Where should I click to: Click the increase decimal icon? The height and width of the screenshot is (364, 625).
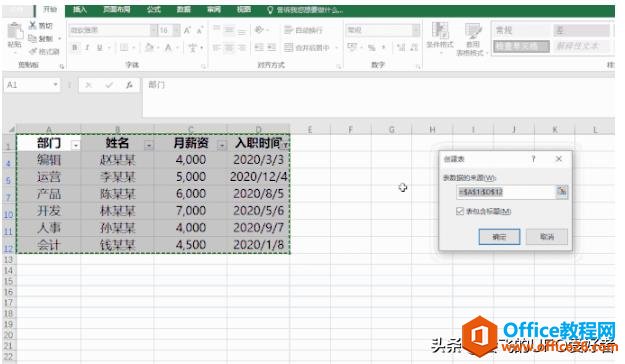[x=401, y=47]
